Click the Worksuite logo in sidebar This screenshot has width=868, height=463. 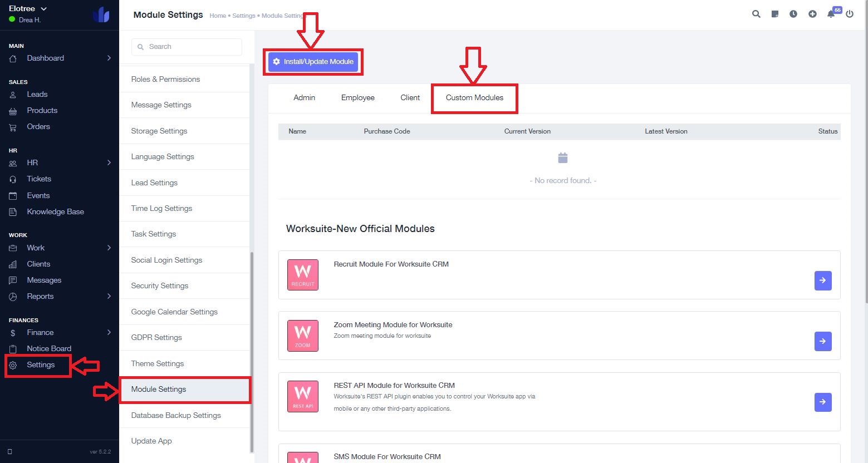click(x=101, y=14)
